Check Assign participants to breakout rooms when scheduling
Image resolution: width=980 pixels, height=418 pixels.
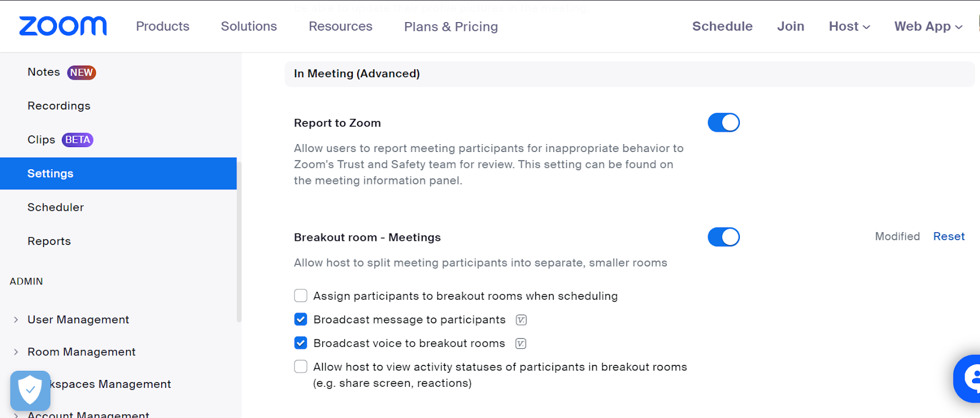click(301, 296)
